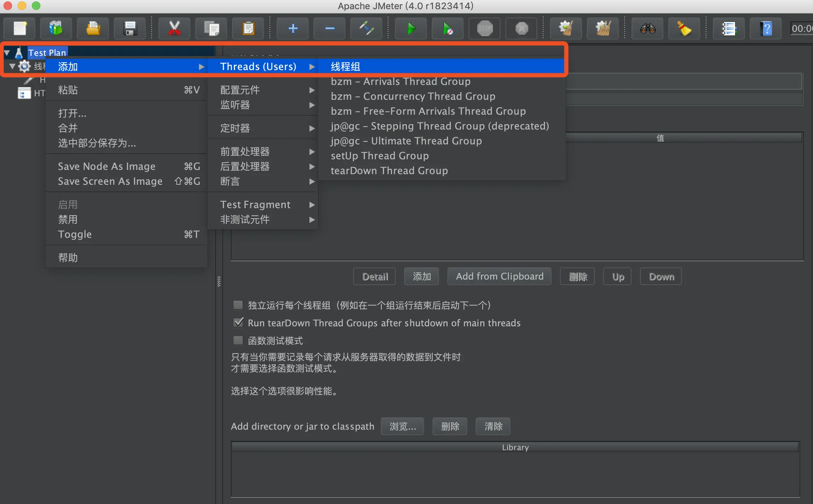Click the Start no pauses icon
This screenshot has height=504, width=813.
point(448,28)
